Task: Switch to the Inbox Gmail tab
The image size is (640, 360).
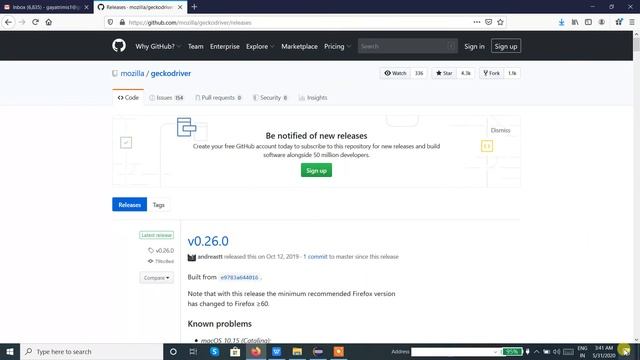Action: (46, 7)
